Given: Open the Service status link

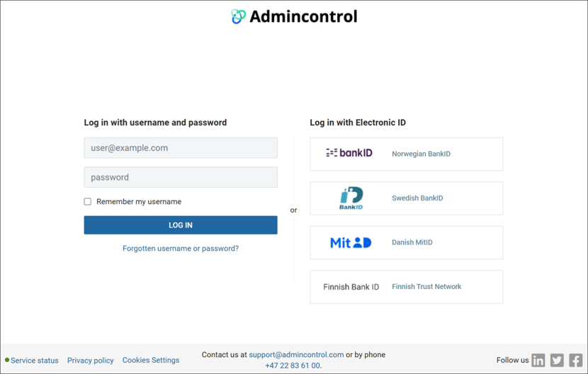Looking at the screenshot, I should (35, 361).
